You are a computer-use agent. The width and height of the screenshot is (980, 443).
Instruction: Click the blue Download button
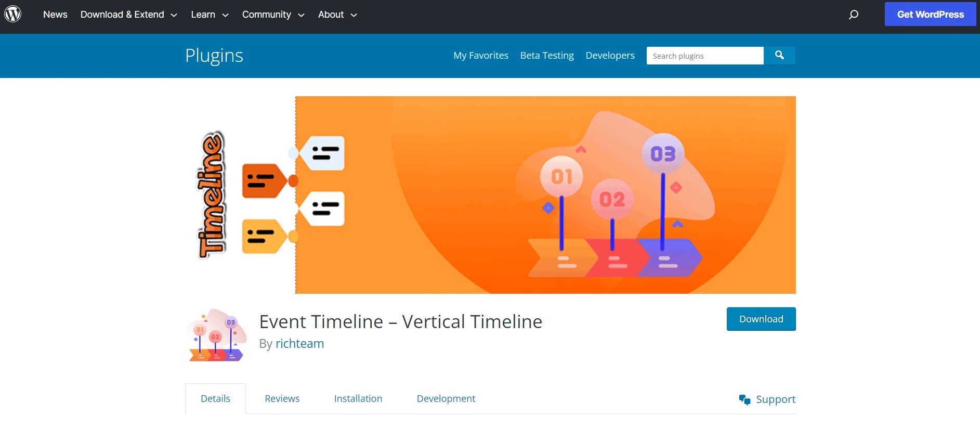[761, 319]
